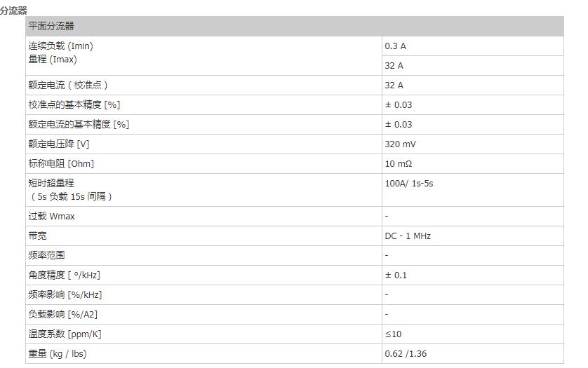
Task: Click the 量程 (Imax) label
Action: (53, 60)
